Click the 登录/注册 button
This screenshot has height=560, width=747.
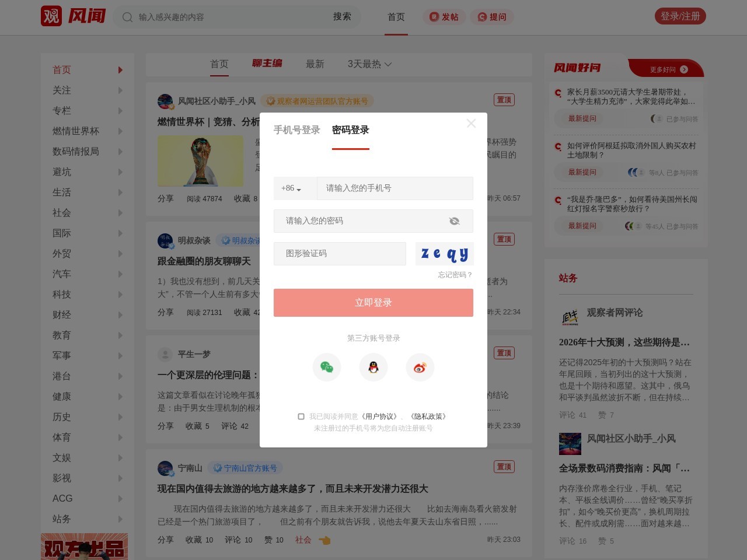pos(680,16)
